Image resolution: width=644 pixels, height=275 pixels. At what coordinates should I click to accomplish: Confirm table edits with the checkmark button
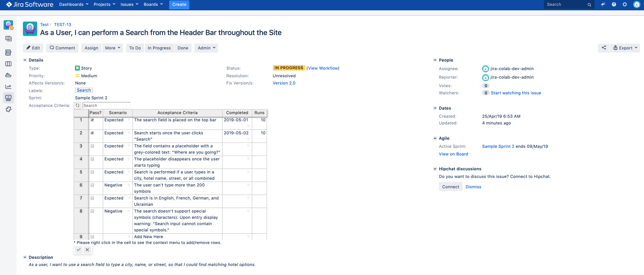[79, 250]
